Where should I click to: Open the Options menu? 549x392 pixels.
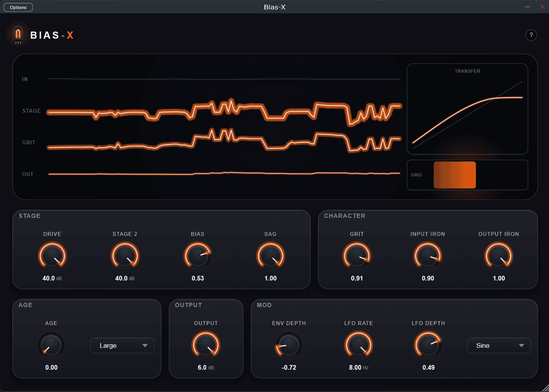click(18, 7)
